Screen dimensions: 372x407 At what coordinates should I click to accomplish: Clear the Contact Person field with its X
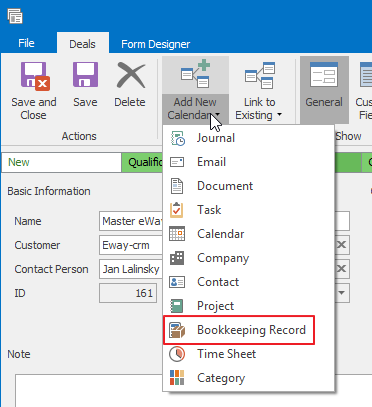pos(341,269)
